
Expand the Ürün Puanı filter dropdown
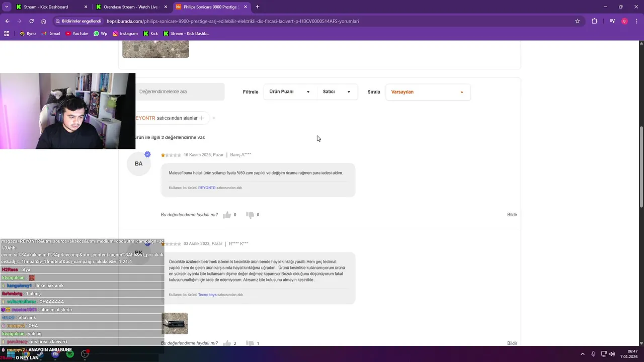(x=289, y=92)
